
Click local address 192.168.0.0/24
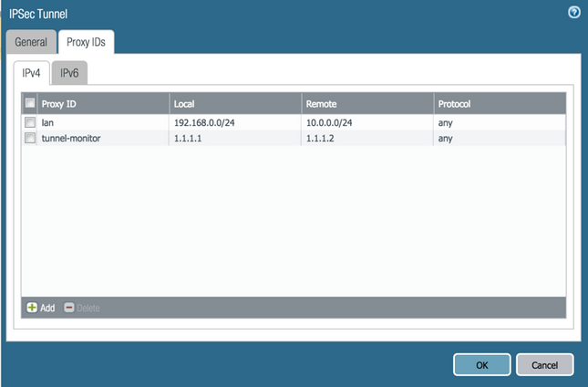[x=204, y=122]
